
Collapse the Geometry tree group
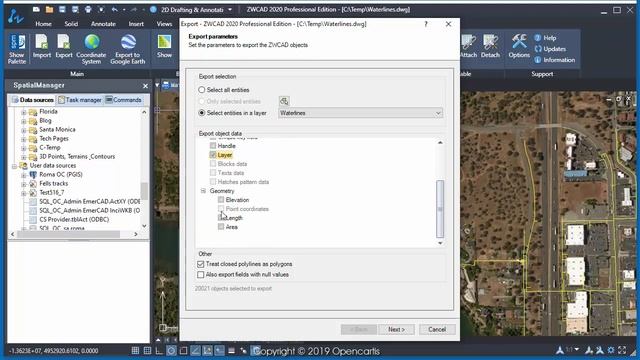click(203, 191)
